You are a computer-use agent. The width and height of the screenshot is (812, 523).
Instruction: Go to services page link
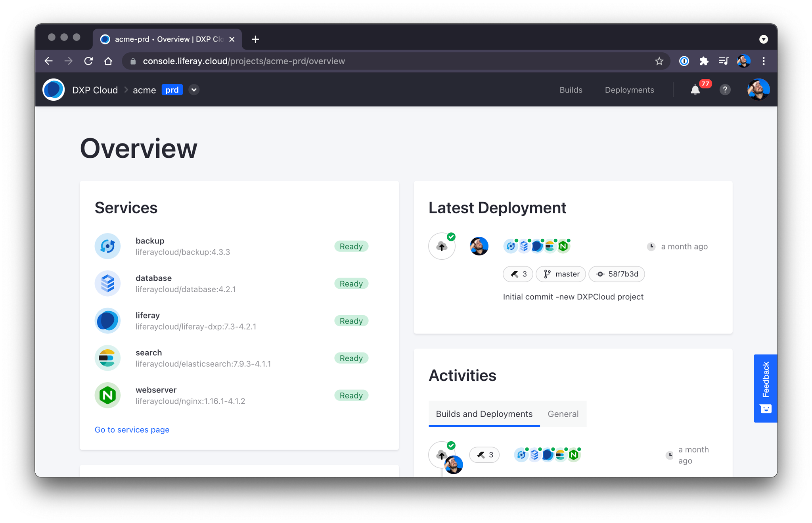point(132,429)
